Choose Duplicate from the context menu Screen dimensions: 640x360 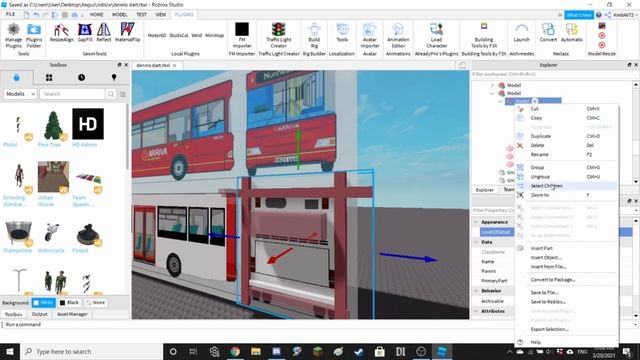567,136
